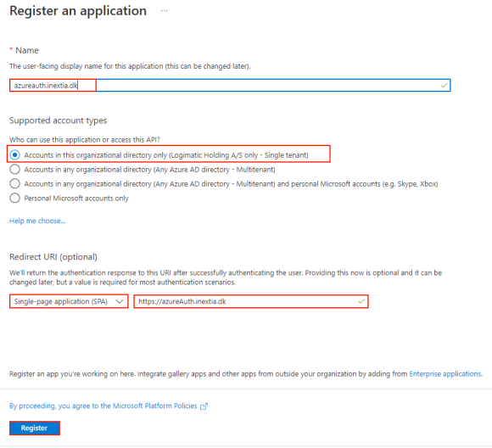The width and height of the screenshot is (492, 448).
Task: Click the Redirect URI (optional) heading
Action: [53, 257]
